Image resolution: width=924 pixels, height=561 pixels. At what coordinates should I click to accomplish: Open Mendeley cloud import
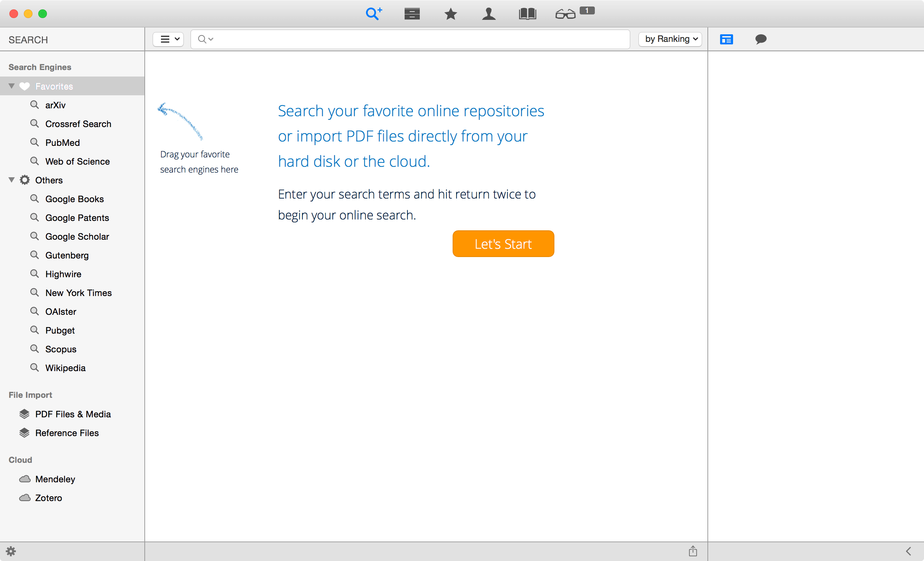click(x=55, y=479)
